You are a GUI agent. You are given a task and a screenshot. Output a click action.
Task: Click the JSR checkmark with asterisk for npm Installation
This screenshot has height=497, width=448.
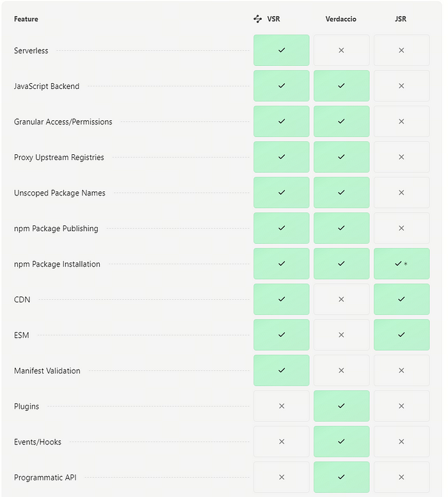click(x=401, y=264)
